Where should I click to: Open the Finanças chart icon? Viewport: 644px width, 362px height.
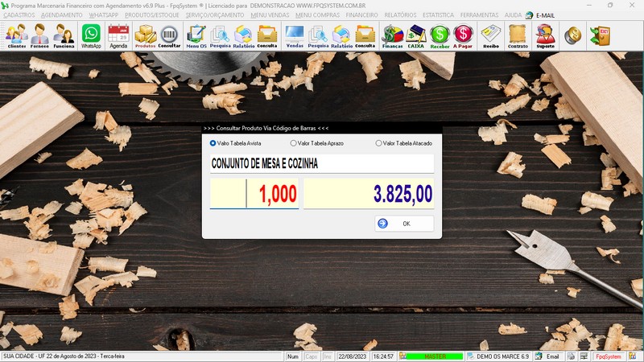[x=393, y=36]
